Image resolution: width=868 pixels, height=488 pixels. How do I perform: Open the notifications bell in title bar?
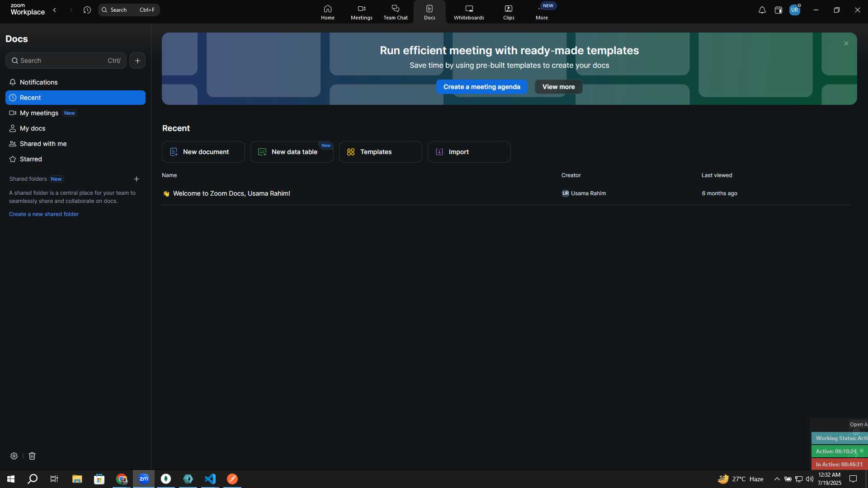[762, 10]
